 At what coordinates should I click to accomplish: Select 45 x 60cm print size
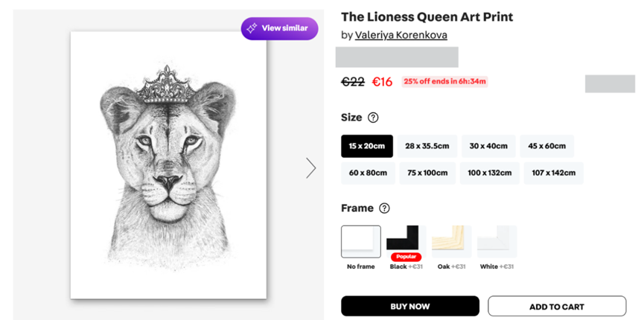coord(546,147)
